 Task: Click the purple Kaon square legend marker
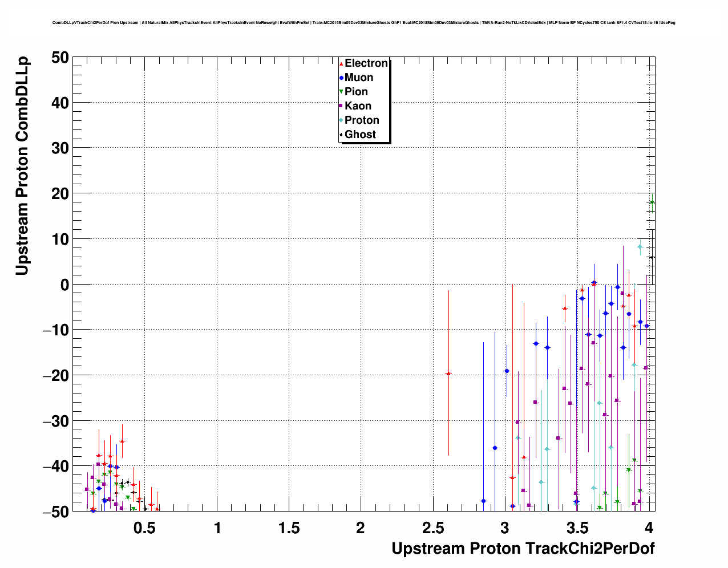(x=341, y=106)
